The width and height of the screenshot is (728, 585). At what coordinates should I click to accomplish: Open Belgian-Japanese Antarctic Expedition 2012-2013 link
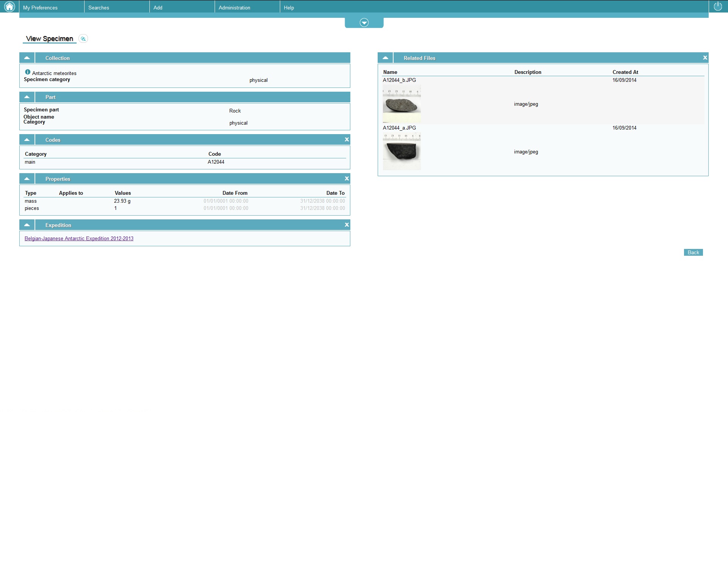click(x=79, y=239)
